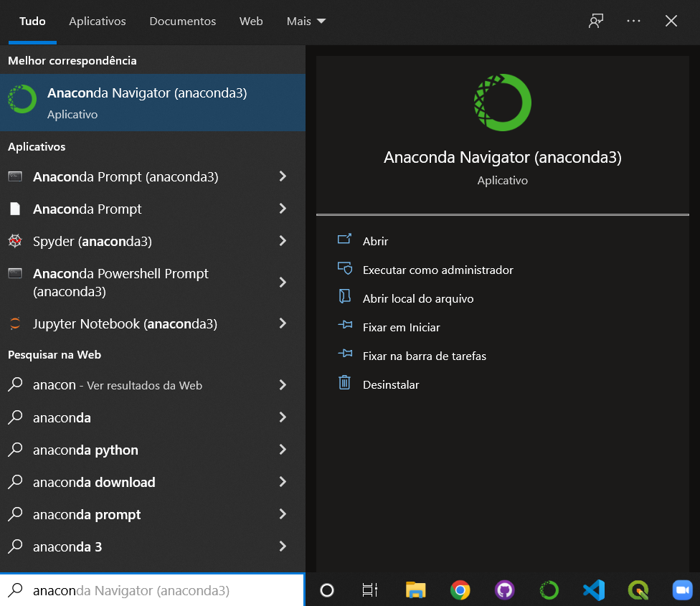The width and height of the screenshot is (700, 606).
Task: Click the Anaconda Prompt (anaconda3) terminal icon
Action: pyautogui.click(x=15, y=176)
